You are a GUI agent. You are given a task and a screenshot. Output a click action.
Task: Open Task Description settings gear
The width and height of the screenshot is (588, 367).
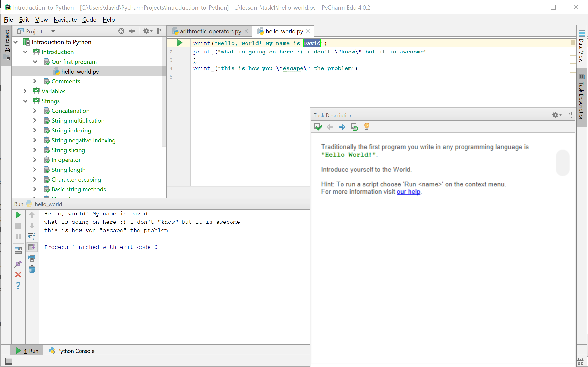pos(557,115)
